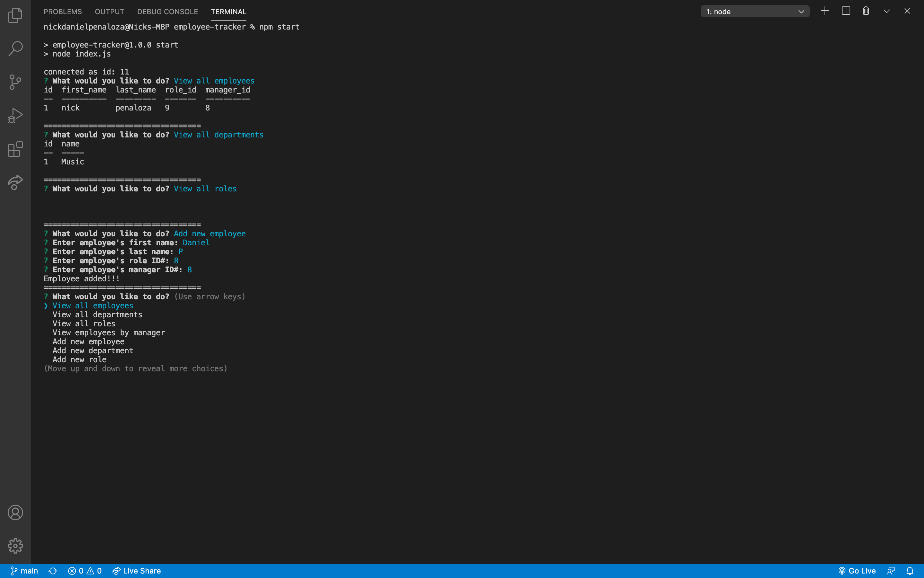This screenshot has width=924, height=578.
Task: Select 'View employees by manager' option
Action: pos(109,333)
